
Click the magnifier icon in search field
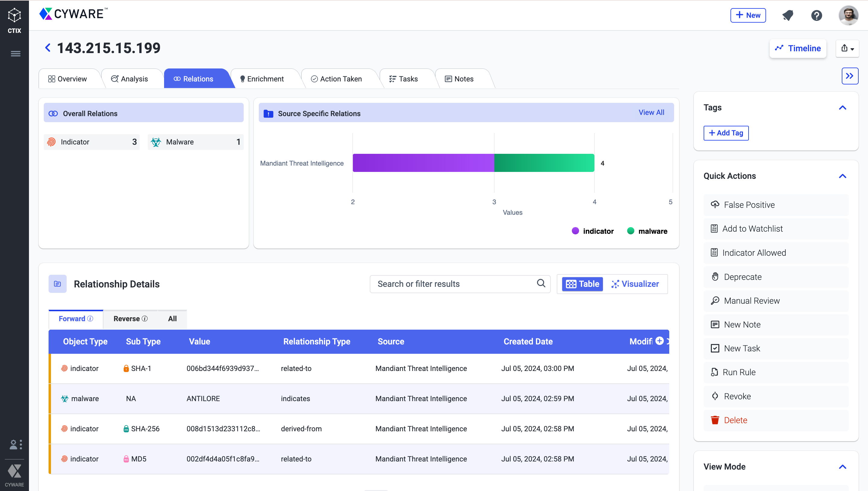pos(541,283)
